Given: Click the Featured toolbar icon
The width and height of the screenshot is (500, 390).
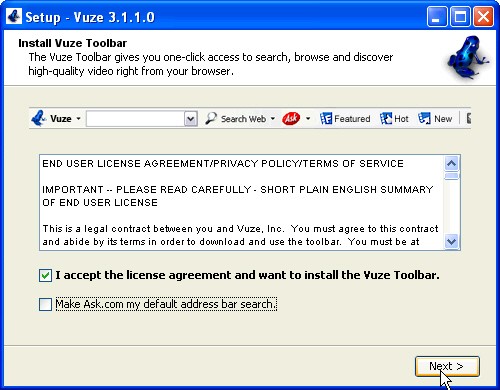Looking at the screenshot, I should click(326, 118).
